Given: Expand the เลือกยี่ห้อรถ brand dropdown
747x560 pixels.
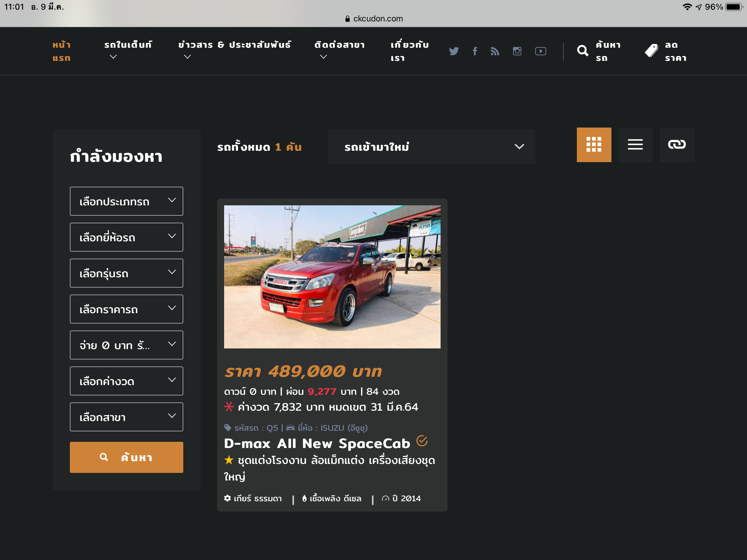Looking at the screenshot, I should (127, 237).
